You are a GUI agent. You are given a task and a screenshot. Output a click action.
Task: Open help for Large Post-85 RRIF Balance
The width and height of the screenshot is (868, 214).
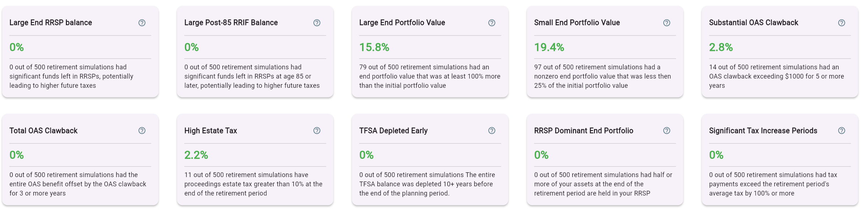tap(317, 23)
